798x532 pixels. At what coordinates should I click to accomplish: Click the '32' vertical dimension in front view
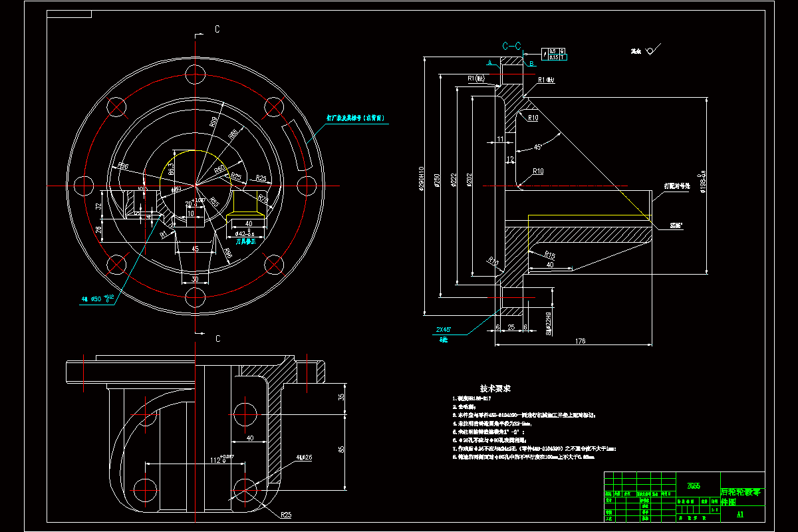click(98, 207)
